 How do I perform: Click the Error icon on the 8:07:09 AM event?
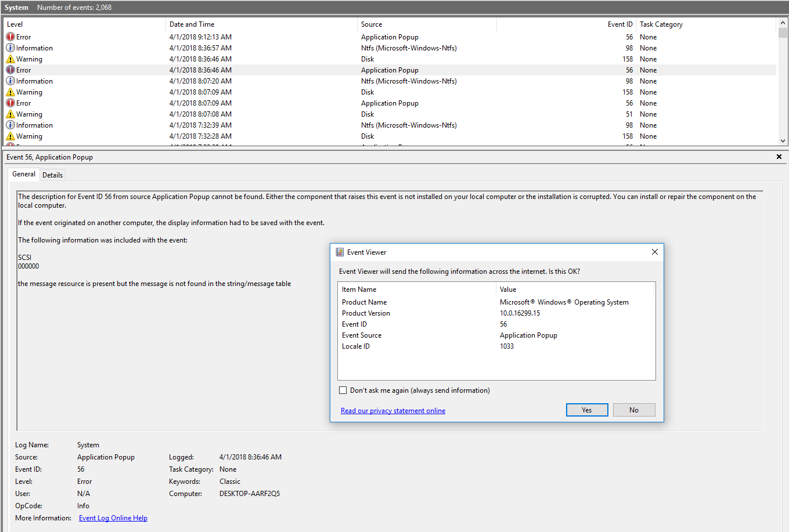10,103
